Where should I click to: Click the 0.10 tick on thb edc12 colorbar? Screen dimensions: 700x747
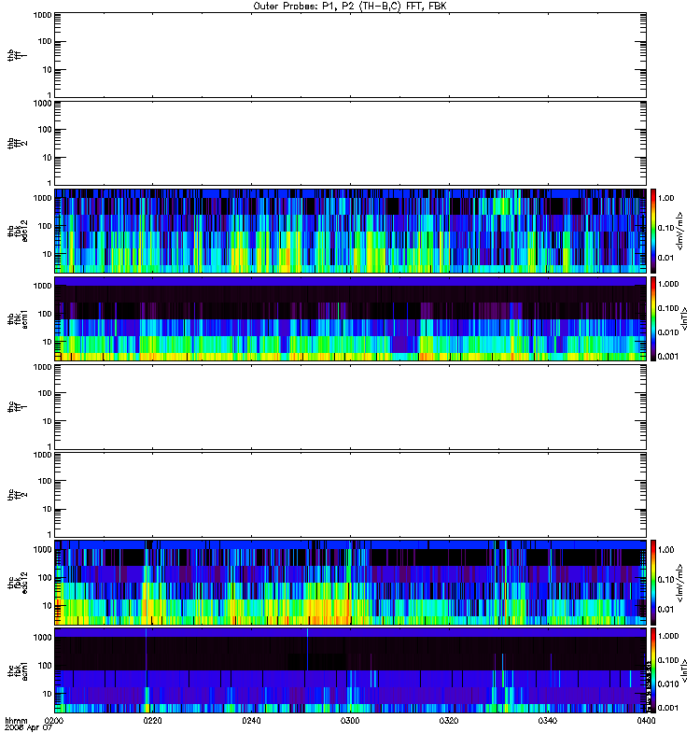[x=665, y=228]
